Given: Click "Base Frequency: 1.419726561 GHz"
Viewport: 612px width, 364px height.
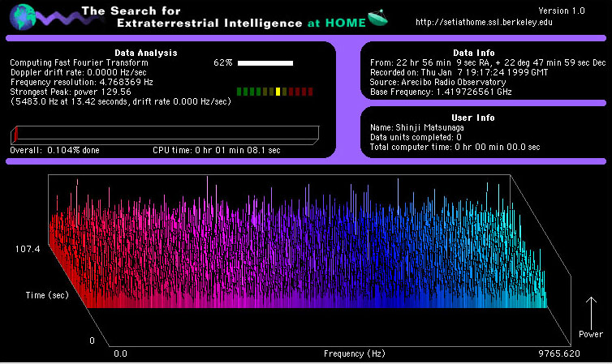Looking at the screenshot, I should click(441, 92).
